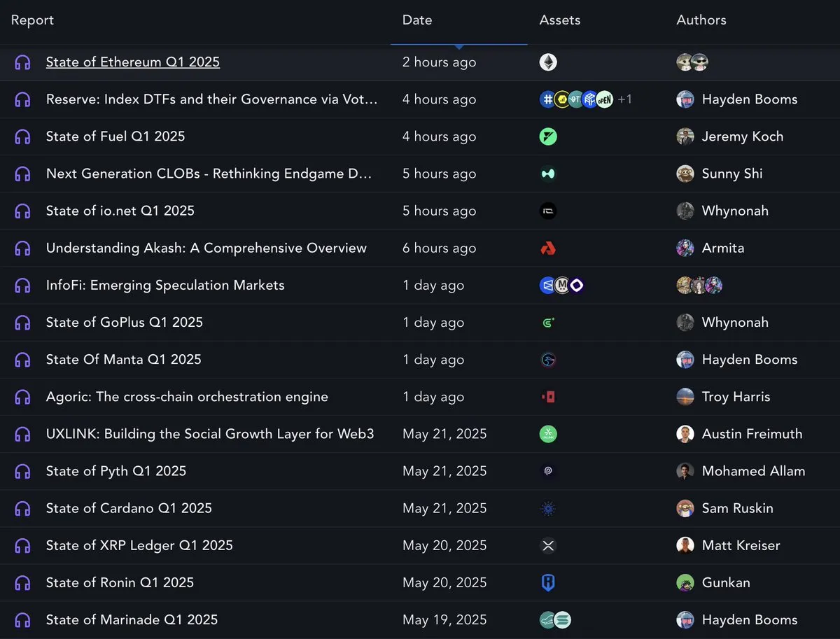Select author Sam Ruskin
Screen dimensions: 840x639
pos(737,508)
